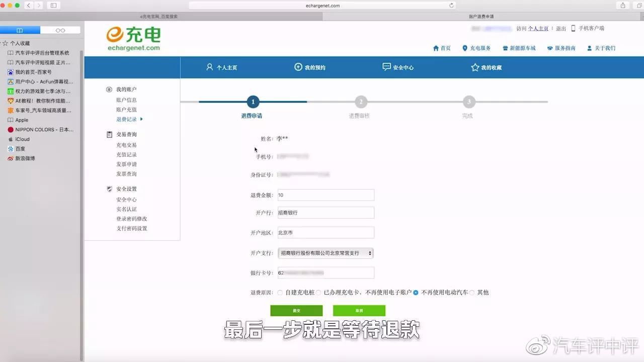Show reading list glasses tab
The width and height of the screenshot is (644, 362).
click(60, 30)
